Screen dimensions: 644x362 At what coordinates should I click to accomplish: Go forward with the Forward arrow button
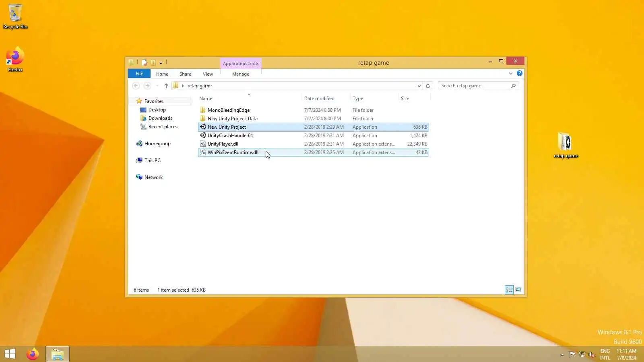point(147,86)
